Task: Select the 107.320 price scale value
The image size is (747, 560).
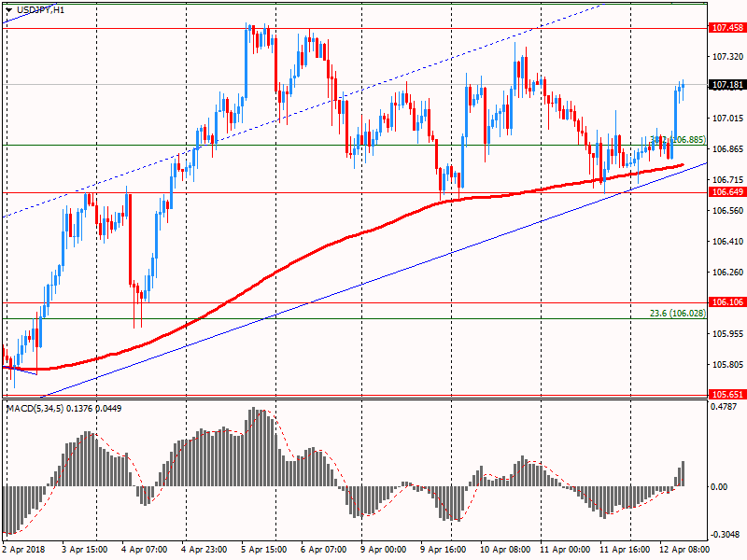Action: click(x=727, y=57)
